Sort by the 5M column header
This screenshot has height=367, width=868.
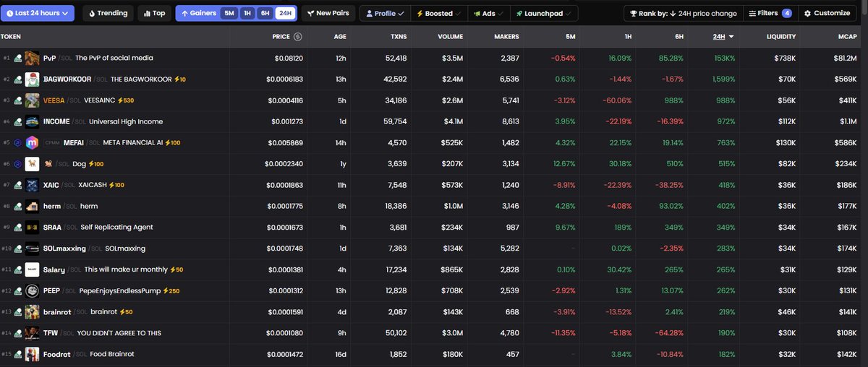click(x=571, y=36)
